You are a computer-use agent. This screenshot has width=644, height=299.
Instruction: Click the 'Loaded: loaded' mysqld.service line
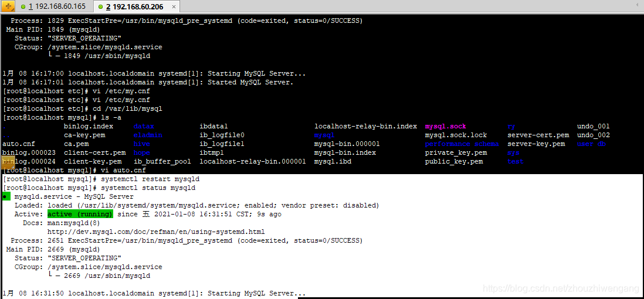[x=196, y=205]
